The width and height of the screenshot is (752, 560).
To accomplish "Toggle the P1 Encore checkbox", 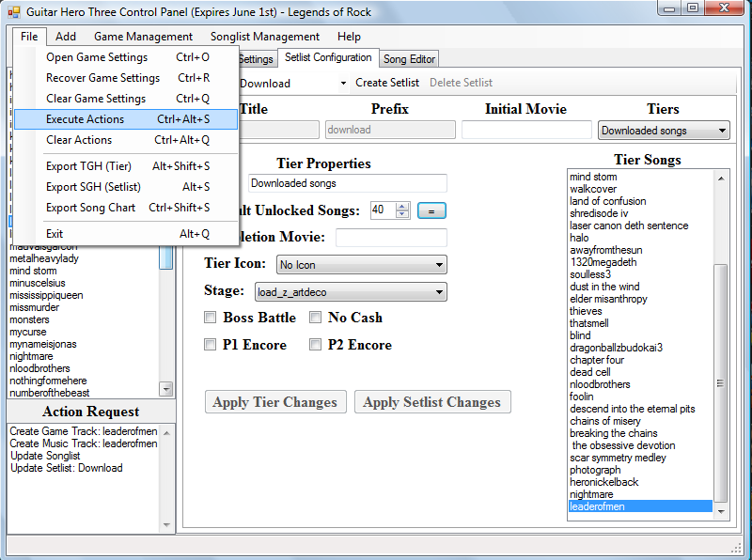I will pos(210,345).
